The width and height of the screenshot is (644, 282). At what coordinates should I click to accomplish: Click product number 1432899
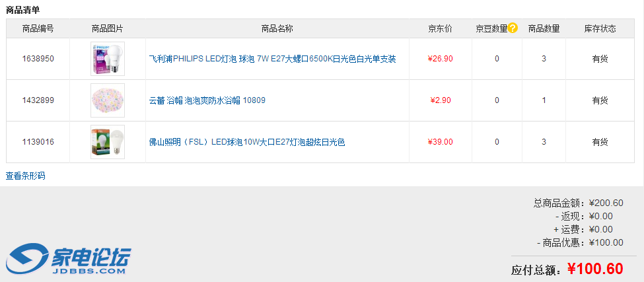(38, 100)
